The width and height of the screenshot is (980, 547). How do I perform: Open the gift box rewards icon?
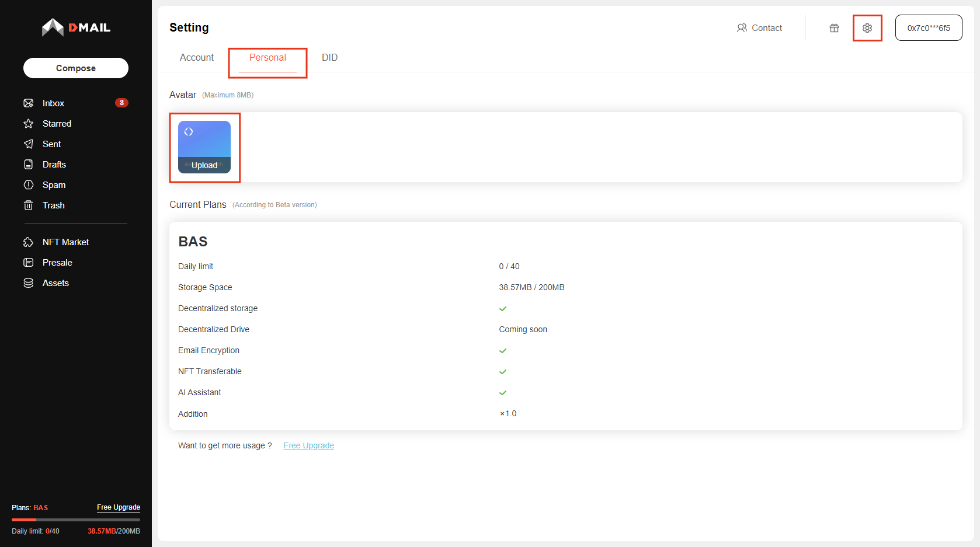coord(835,28)
